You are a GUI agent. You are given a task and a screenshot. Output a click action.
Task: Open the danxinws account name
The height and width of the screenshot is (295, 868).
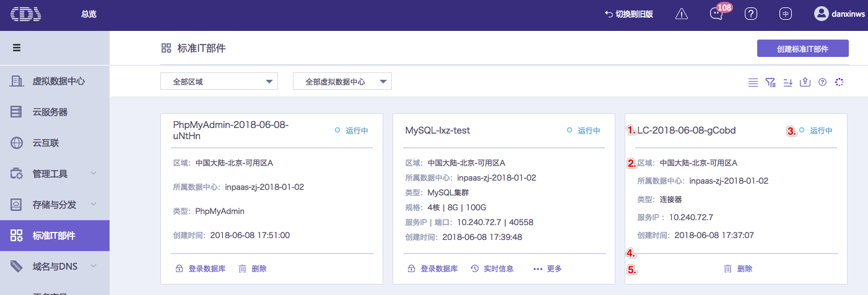coord(848,14)
